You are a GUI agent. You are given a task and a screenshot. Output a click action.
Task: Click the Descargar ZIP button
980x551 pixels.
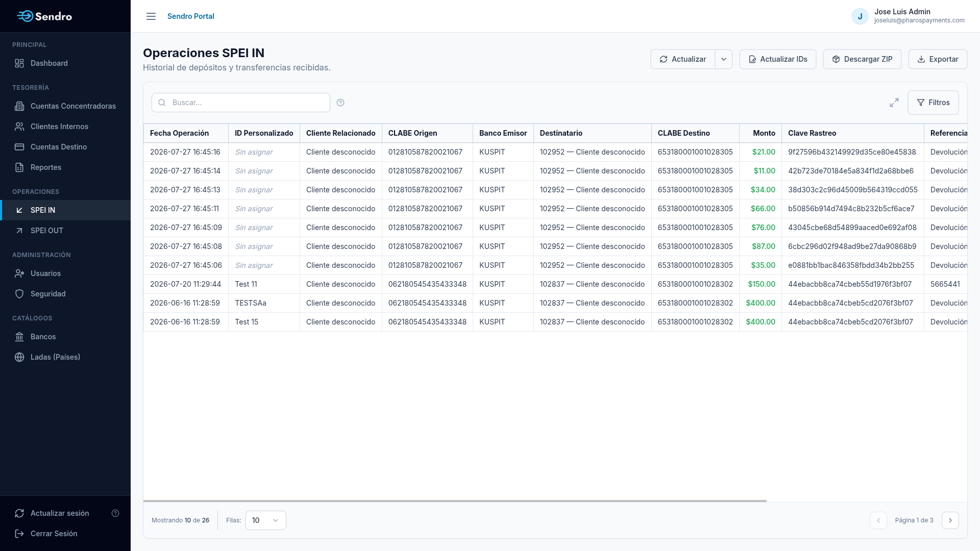862,59
